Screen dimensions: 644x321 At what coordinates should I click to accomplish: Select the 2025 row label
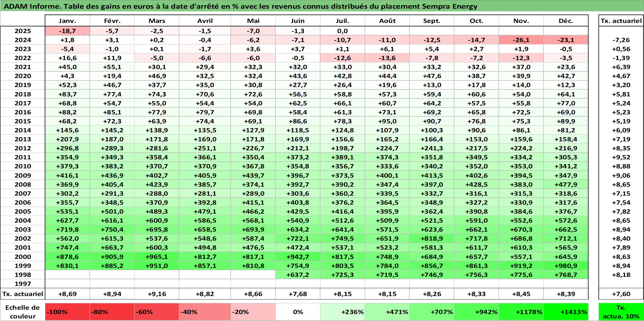[x=23, y=31]
